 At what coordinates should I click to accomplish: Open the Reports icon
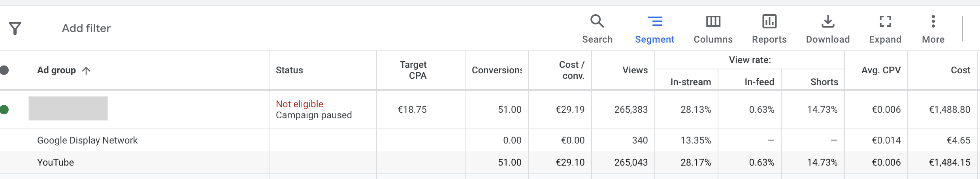point(769,28)
